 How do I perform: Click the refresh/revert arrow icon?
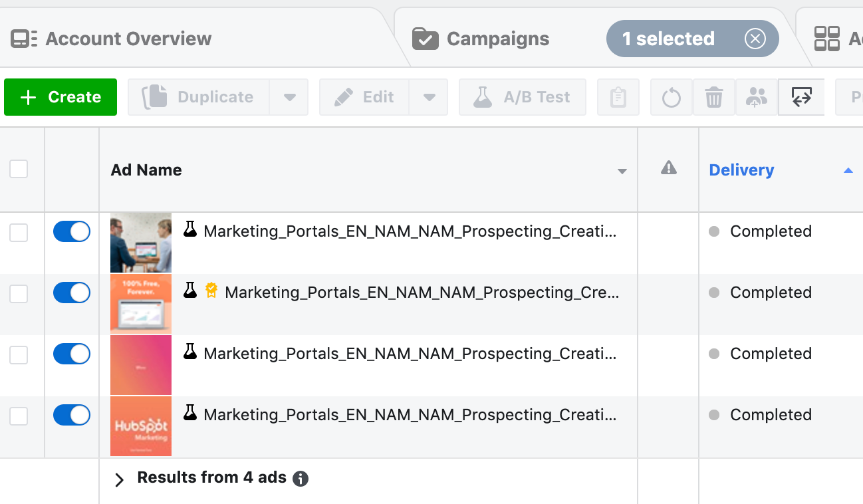(x=672, y=98)
